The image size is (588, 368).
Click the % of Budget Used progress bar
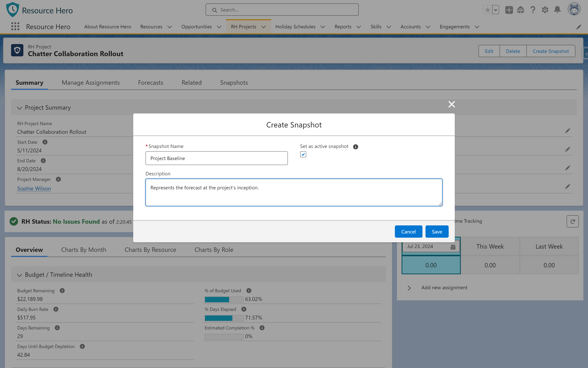[x=224, y=299]
